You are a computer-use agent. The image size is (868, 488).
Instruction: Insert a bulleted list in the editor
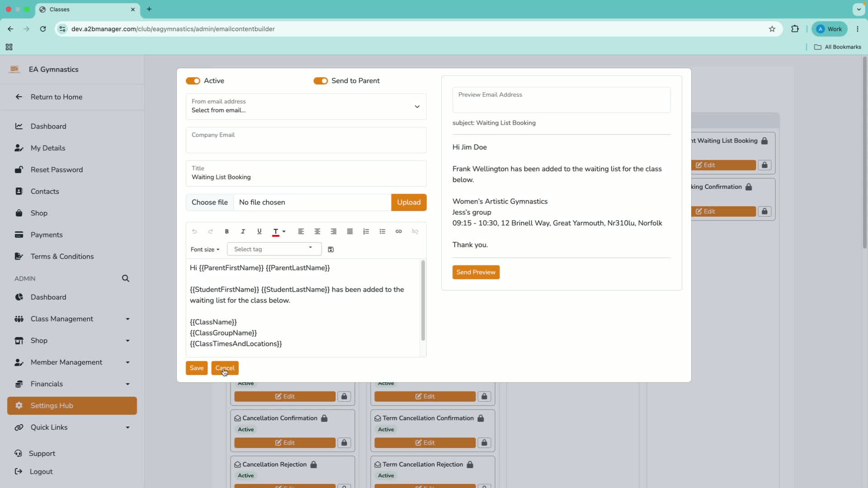tap(382, 231)
